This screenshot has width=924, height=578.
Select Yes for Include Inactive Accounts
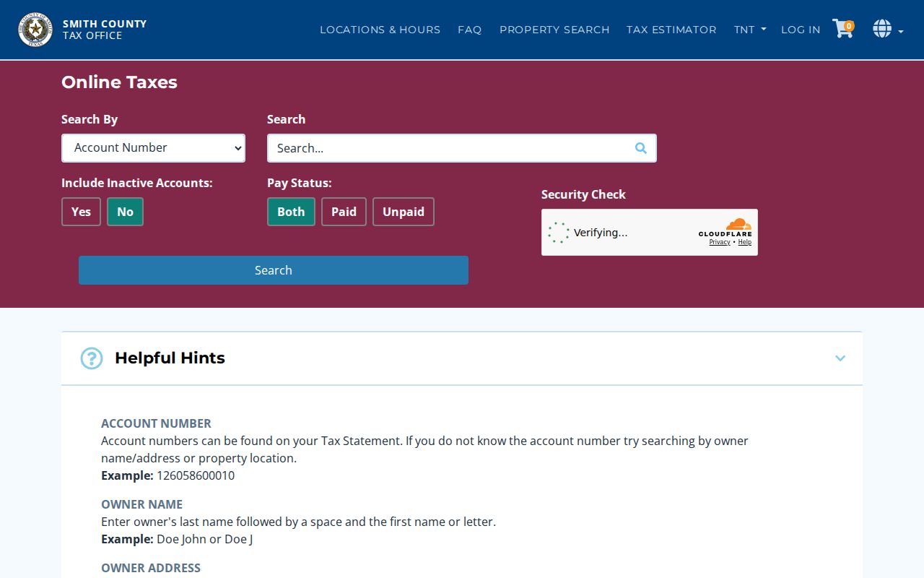coord(81,212)
